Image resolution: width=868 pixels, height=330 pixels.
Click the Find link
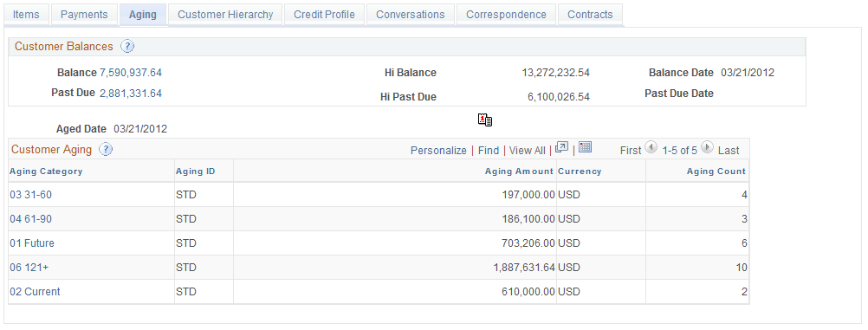(489, 151)
